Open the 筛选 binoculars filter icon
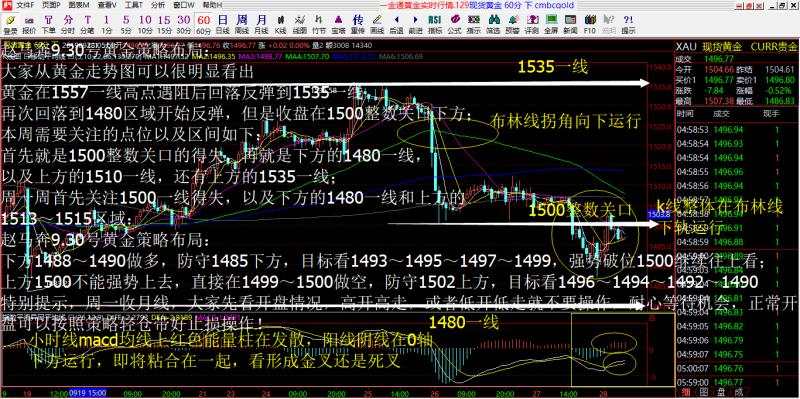Image resolution: width=800 pixels, height=399 pixels. click(x=493, y=24)
